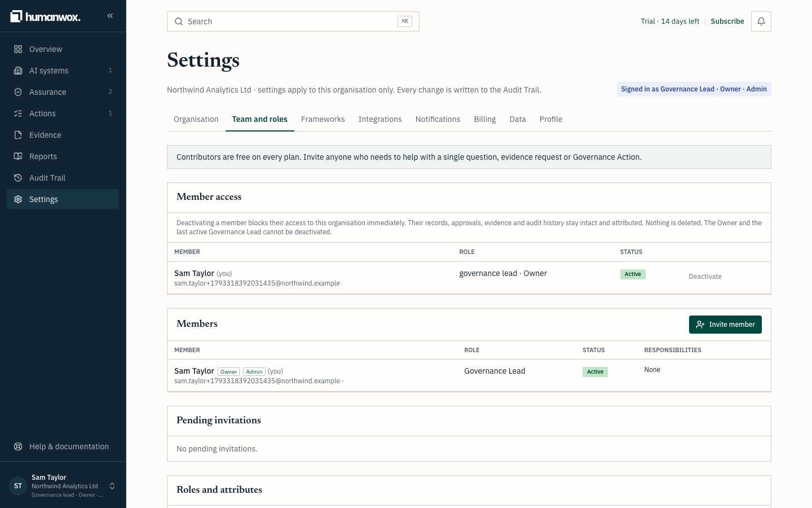This screenshot has width=812, height=508.
Task: Click the 'Trial · 14 days left' text
Action: coord(670,21)
